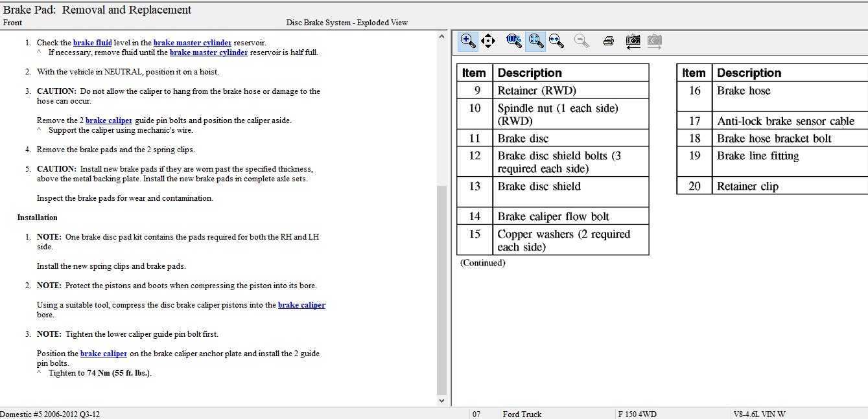Click brake master cylinder link in sub-step
The height and width of the screenshot is (419, 868).
click(x=208, y=52)
